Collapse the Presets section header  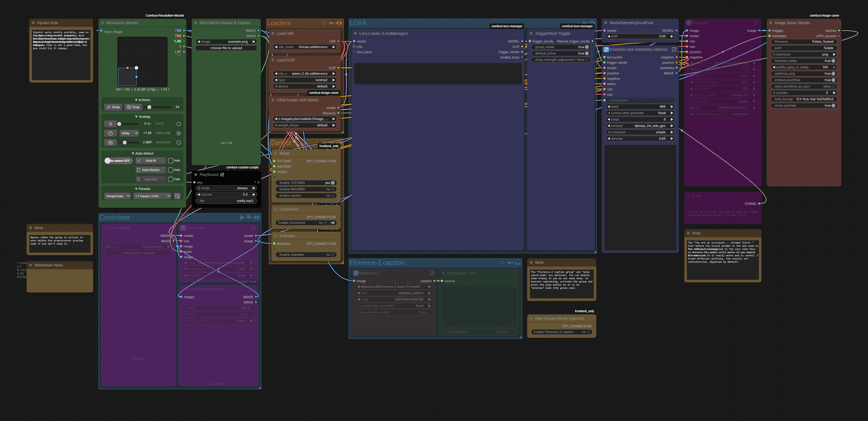point(142,189)
